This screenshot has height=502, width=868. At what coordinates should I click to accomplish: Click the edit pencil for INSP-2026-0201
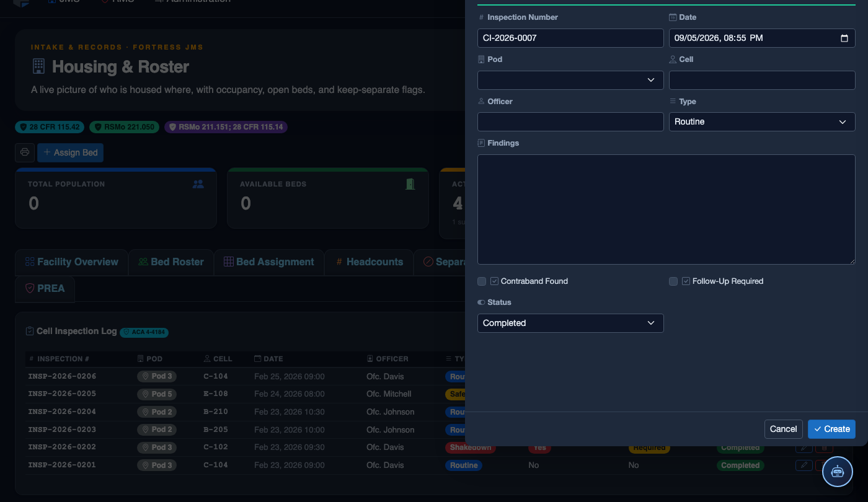804,465
